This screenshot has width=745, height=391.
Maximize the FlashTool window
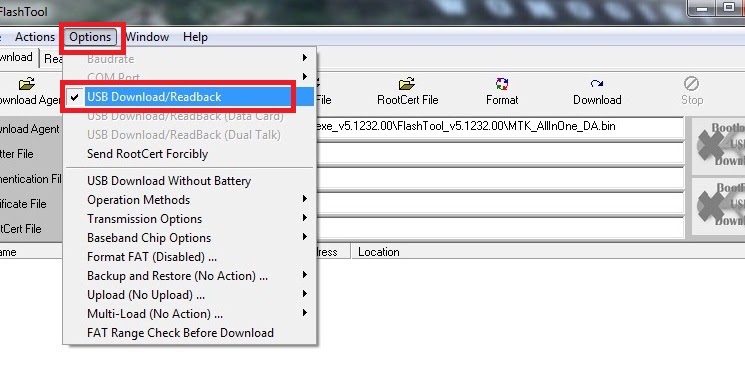pyautogui.click(x=728, y=7)
